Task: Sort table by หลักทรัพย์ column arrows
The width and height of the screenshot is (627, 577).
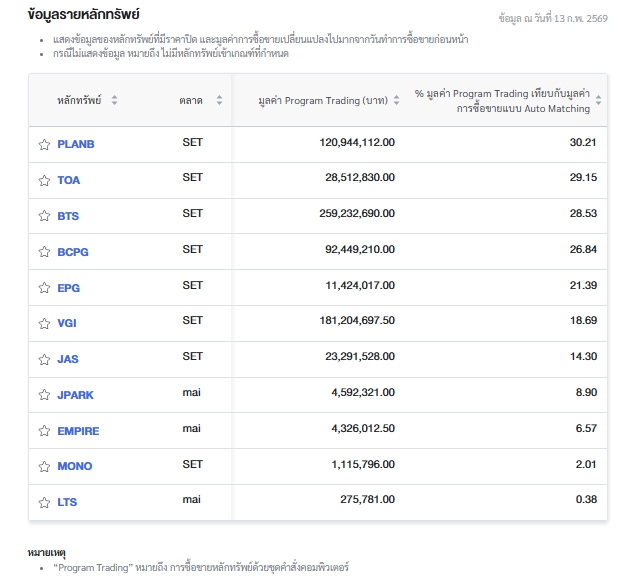Action: (114, 100)
